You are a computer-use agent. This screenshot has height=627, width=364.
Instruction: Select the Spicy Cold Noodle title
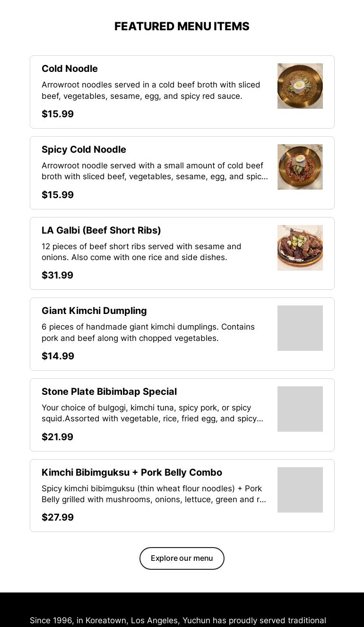(x=84, y=150)
